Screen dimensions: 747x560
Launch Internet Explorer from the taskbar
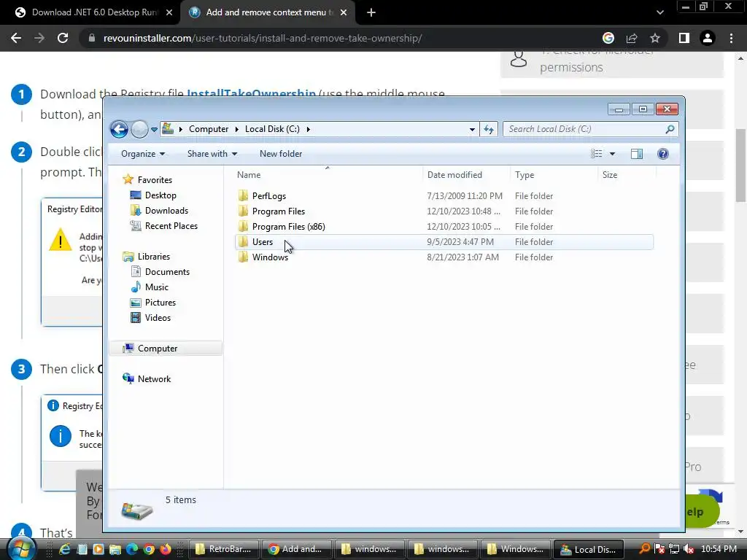tap(64, 549)
